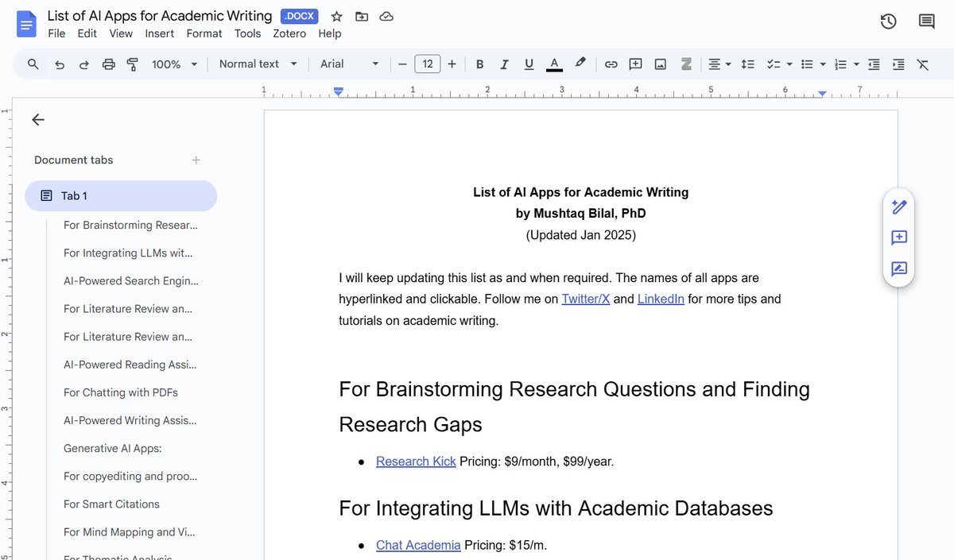Increase font size with plus button
This screenshot has width=954, height=560.
(452, 64)
